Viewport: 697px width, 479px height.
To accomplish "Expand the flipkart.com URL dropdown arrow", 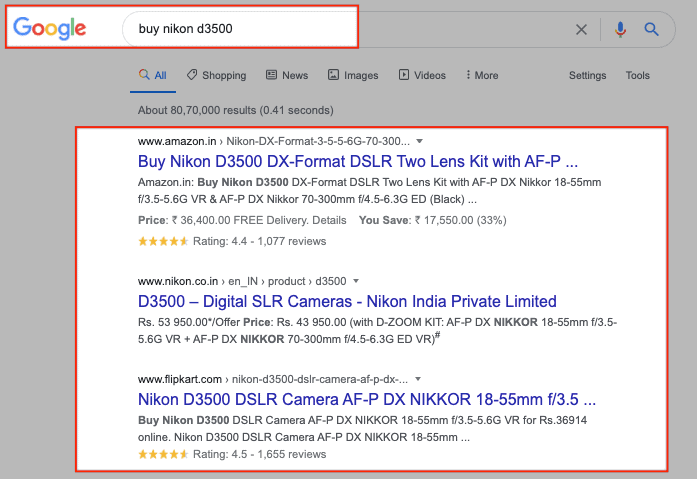I will coord(418,380).
